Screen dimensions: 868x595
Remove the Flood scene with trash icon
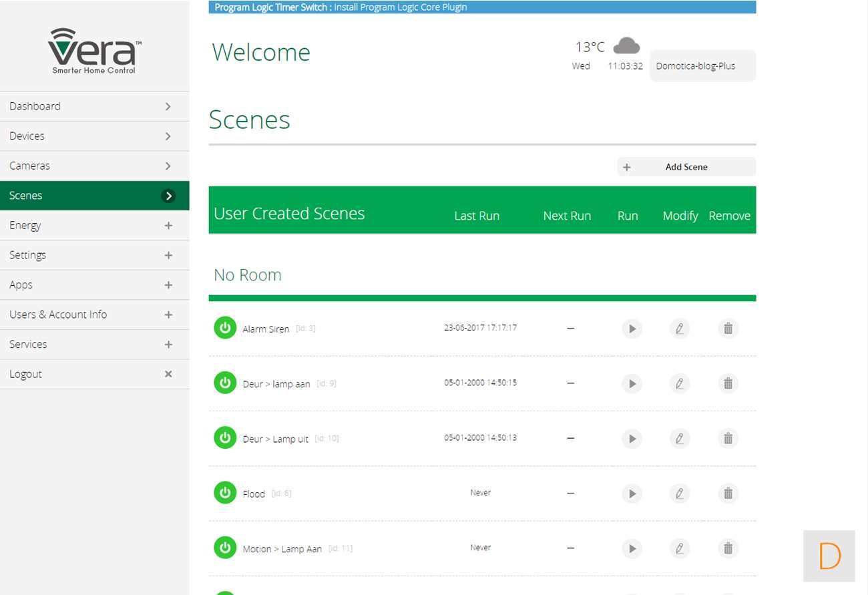click(728, 493)
